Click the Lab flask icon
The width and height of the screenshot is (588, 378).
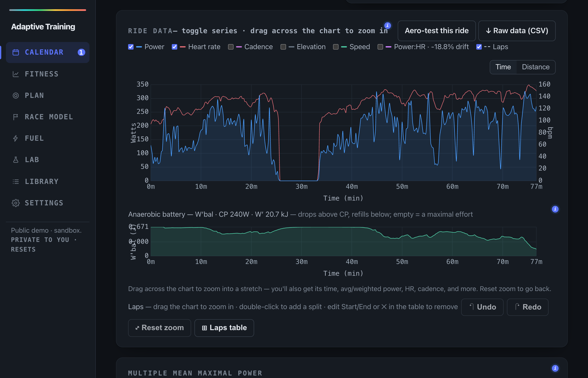coord(16,160)
